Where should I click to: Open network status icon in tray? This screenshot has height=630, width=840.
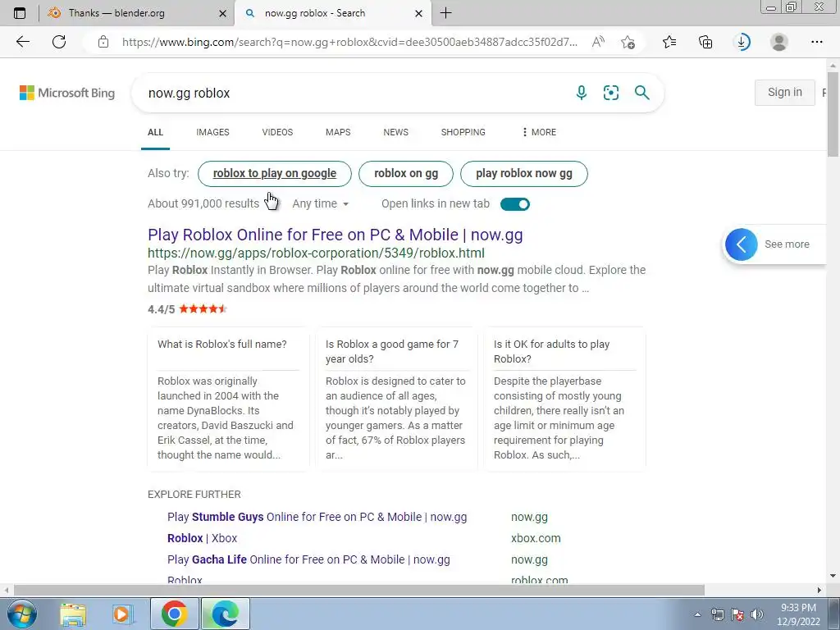click(717, 614)
